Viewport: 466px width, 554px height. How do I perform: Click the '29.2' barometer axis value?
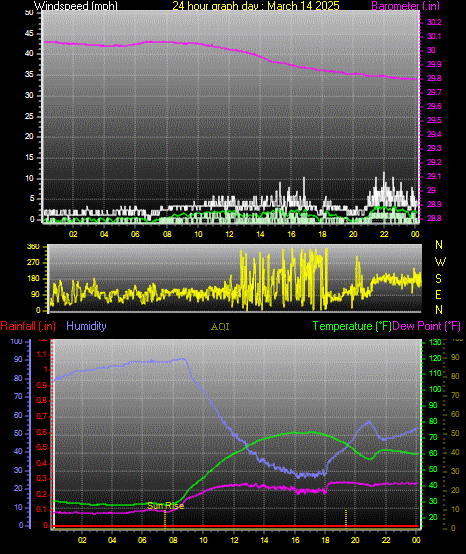[434, 163]
